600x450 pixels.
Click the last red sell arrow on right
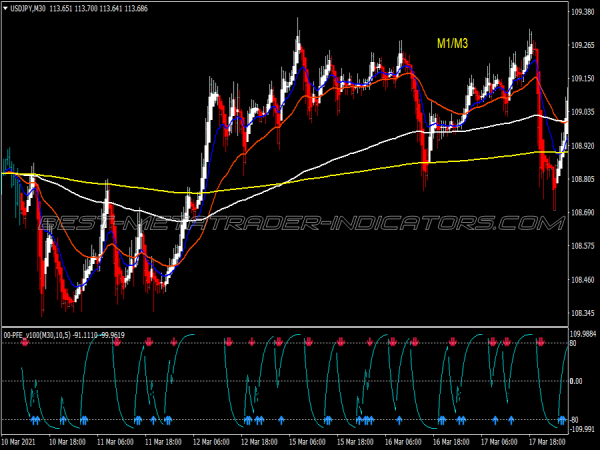pos(541,342)
